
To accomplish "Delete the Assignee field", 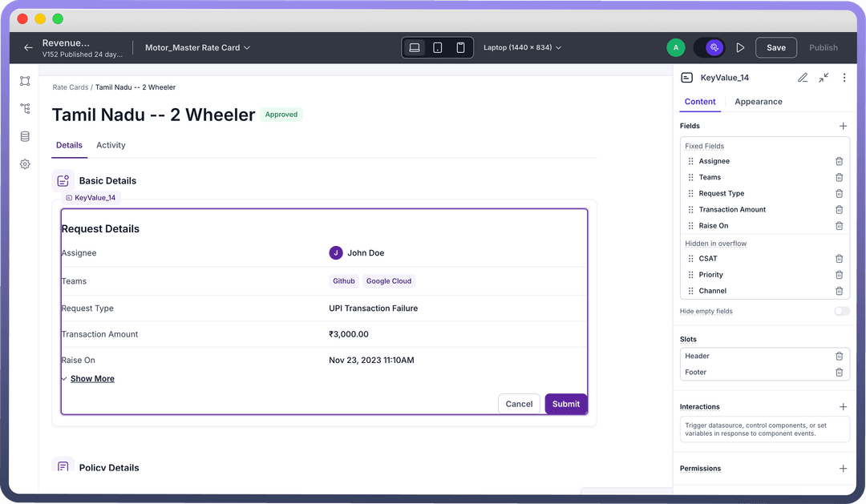I will (x=839, y=161).
